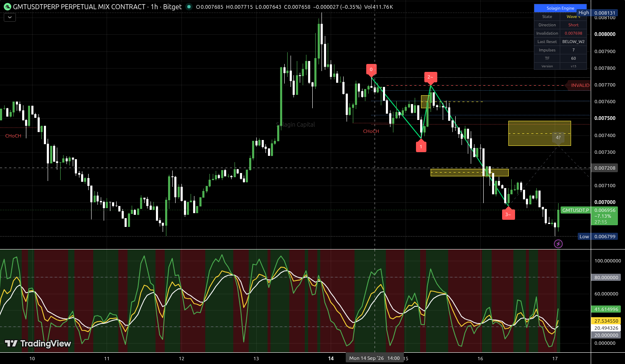The image size is (625, 364).
Task: Click the 14 date label on time axis
Action: (x=331, y=358)
